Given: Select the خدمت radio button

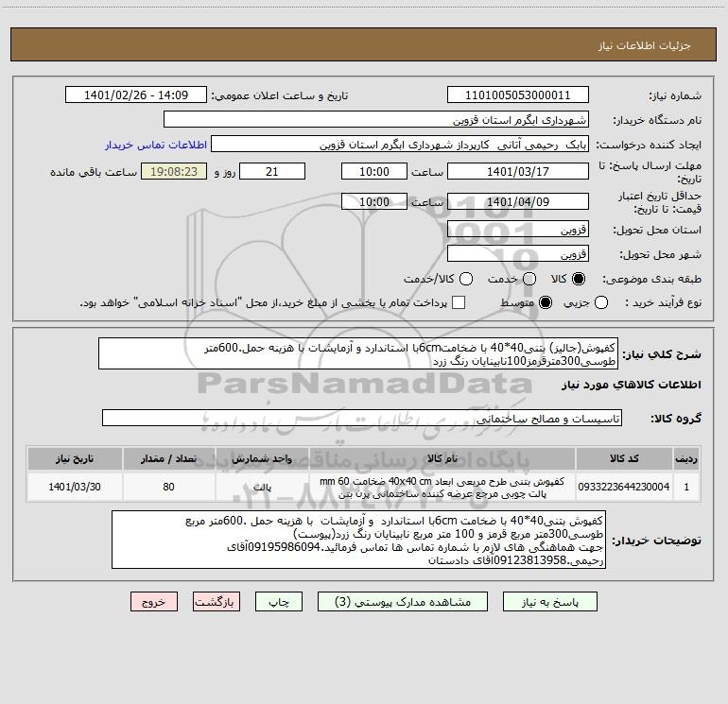Looking at the screenshot, I should pyautogui.click(x=529, y=279).
